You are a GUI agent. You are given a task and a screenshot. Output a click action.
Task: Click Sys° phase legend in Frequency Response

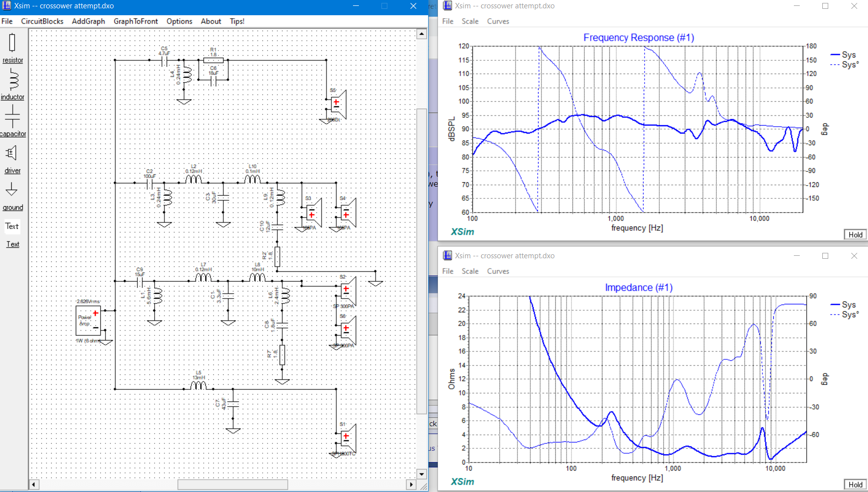[844, 64]
